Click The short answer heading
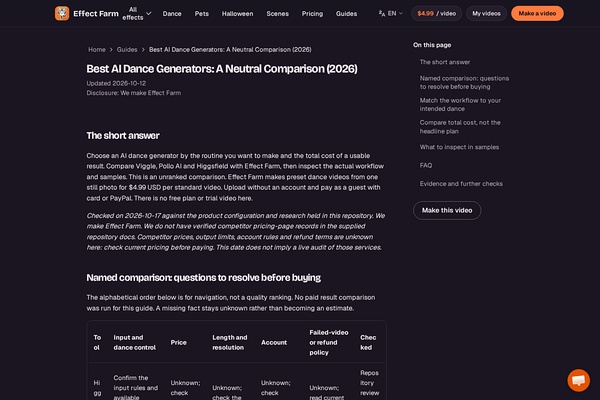This screenshot has height=400, width=600. click(x=123, y=136)
